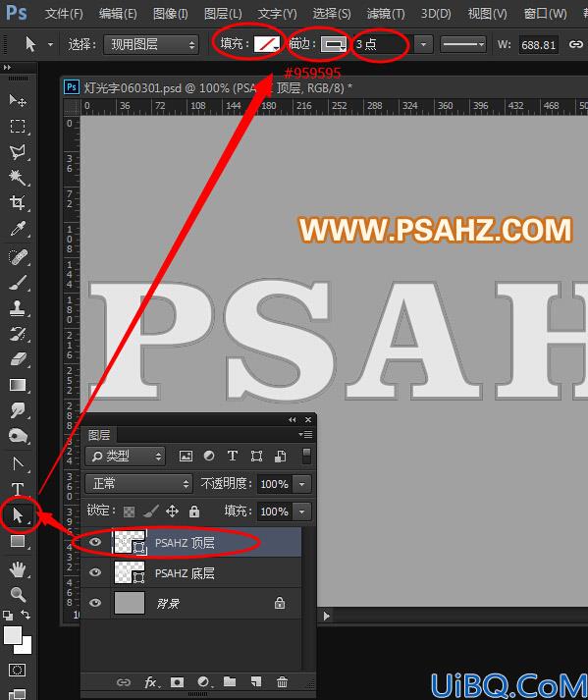Filter for adjustment layers

click(x=209, y=456)
